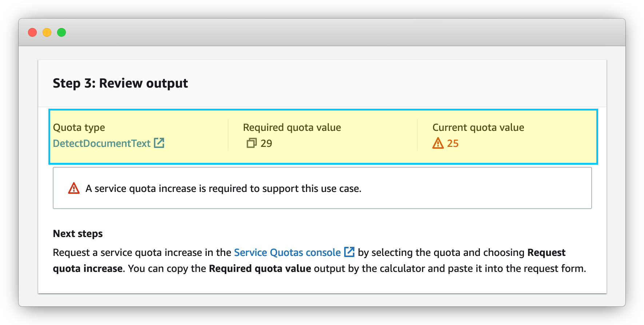Click the Required quota value column label
The image size is (644, 325).
(292, 128)
